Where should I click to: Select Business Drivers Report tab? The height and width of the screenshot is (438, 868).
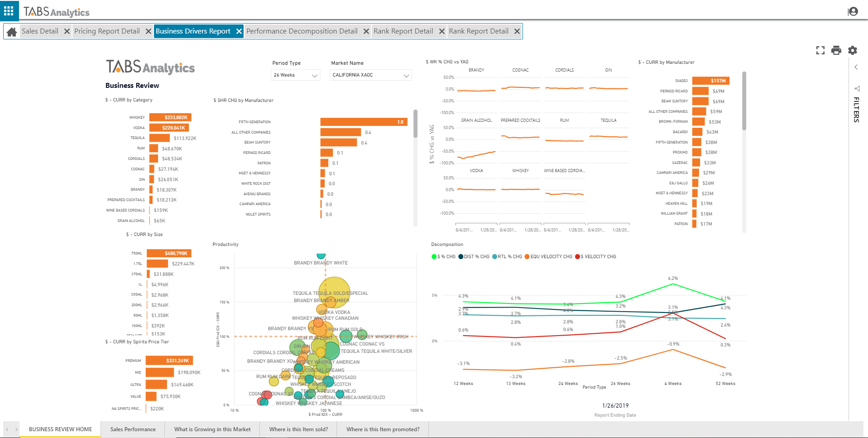click(x=193, y=31)
